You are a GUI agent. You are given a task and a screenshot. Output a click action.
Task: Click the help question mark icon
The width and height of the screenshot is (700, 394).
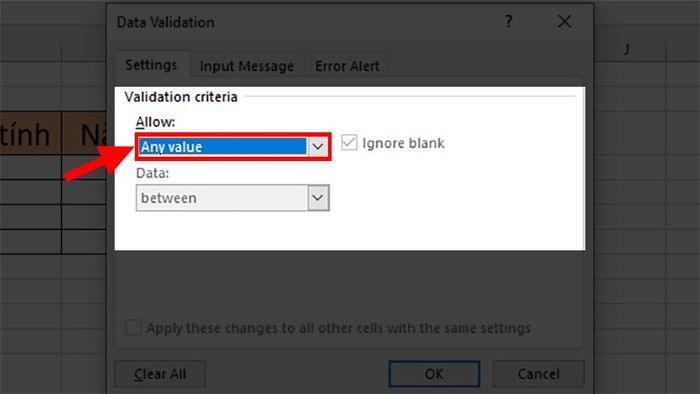click(x=508, y=21)
